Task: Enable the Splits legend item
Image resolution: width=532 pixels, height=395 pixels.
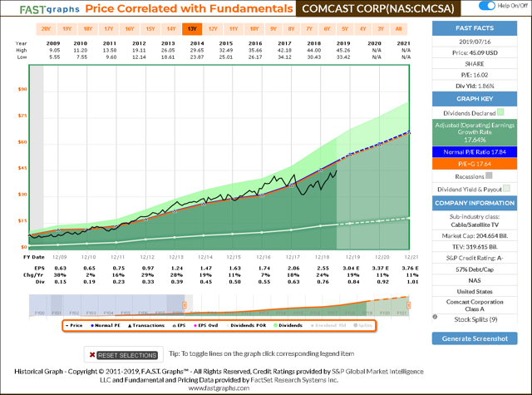Action: coord(362,325)
